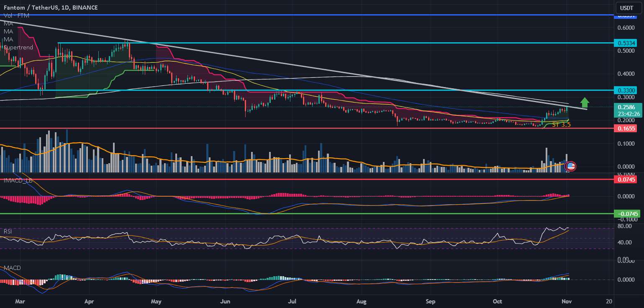The width and height of the screenshot is (644, 308).
Task: Click the 0.5334 cyan price label
Action: 626,43
